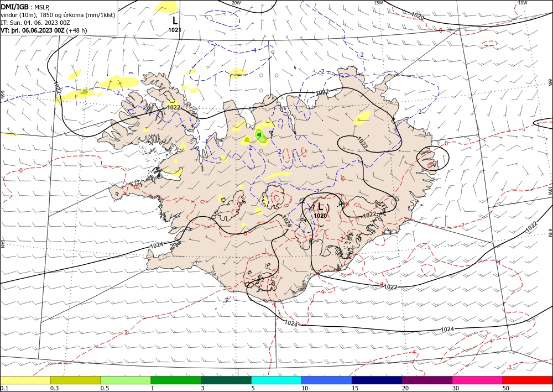
Task: Click the legend value 0.5
Action: (x=105, y=388)
